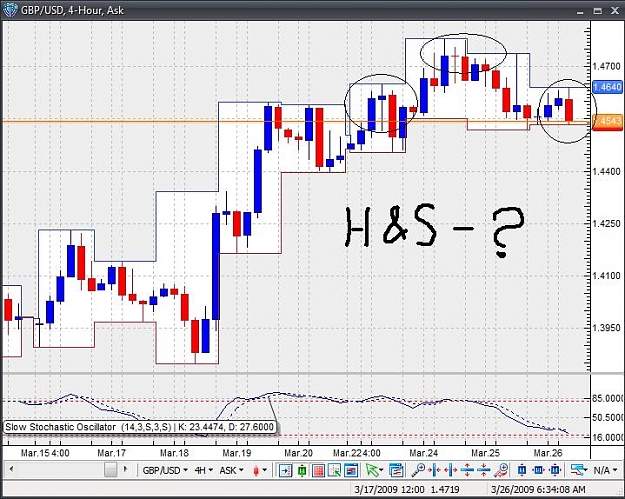Click the middle blue candle width icon

tap(538, 470)
